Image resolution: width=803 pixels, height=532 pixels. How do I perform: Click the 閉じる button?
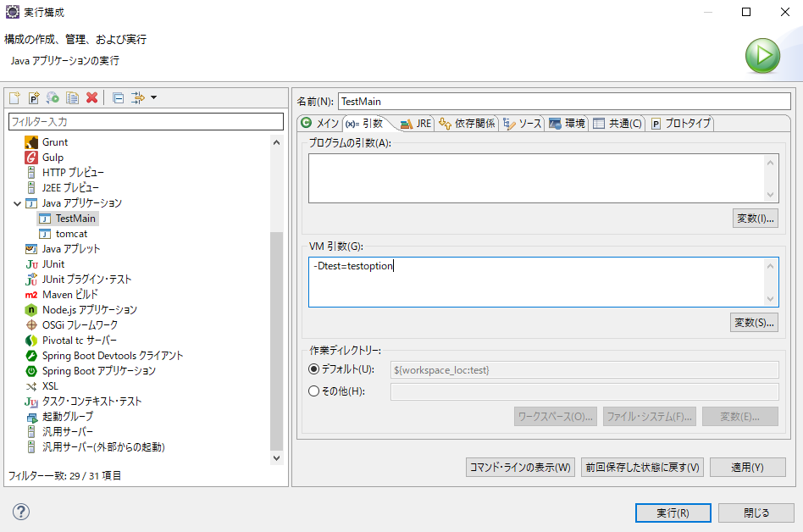pyautogui.click(x=756, y=513)
